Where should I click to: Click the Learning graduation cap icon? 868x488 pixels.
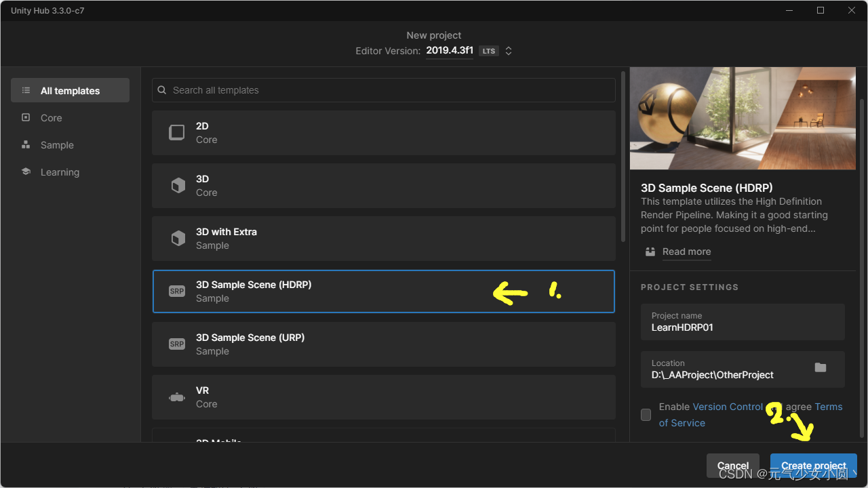[26, 171]
